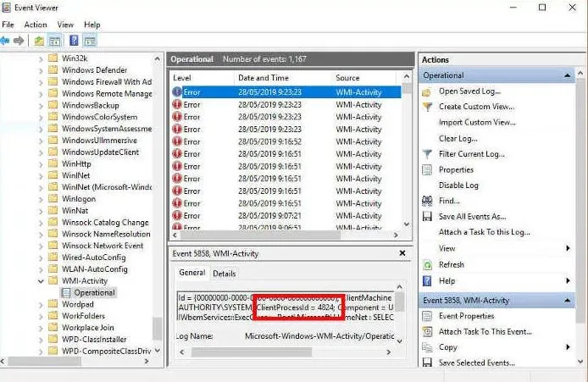Click Attach a Task To this Log...
Screen dimensions: 588x382
(484, 232)
